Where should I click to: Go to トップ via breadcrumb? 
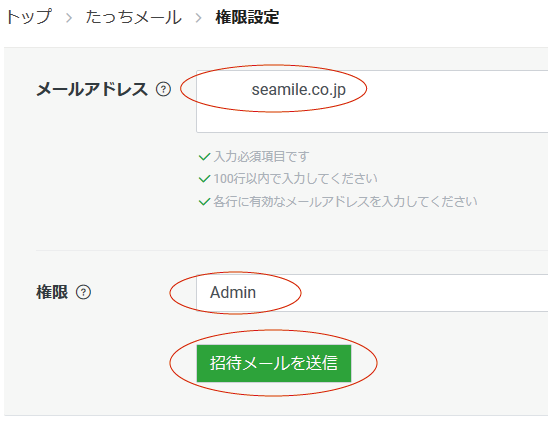point(29,17)
